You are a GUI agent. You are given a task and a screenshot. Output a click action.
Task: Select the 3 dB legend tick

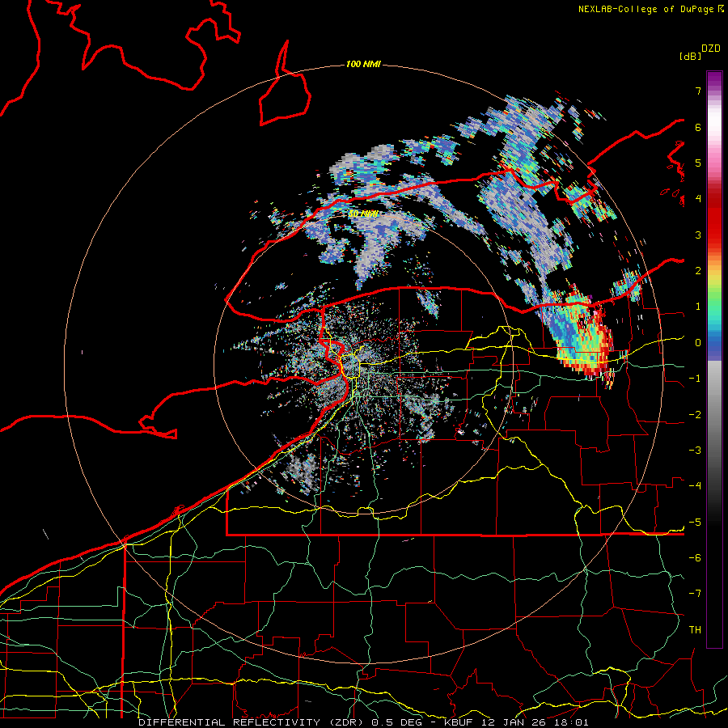pyautogui.click(x=698, y=235)
